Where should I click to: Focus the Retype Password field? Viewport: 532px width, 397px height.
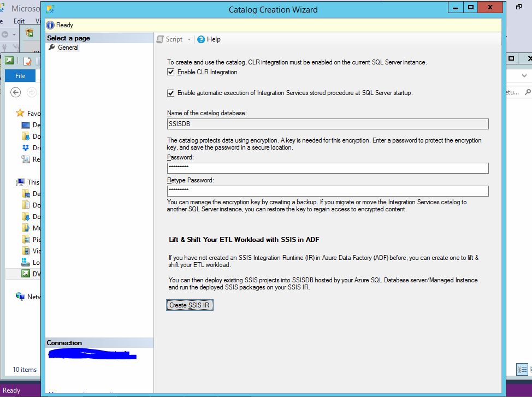coord(328,191)
